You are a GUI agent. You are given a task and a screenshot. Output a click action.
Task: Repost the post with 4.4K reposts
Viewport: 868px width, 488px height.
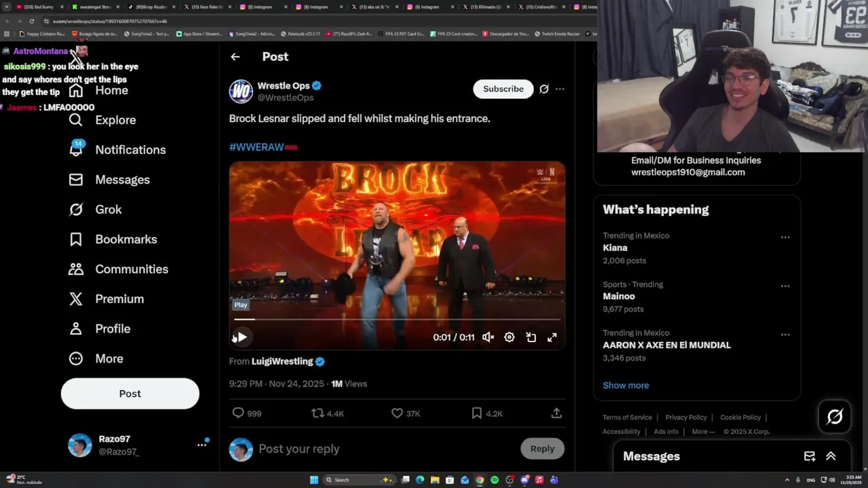click(317, 413)
